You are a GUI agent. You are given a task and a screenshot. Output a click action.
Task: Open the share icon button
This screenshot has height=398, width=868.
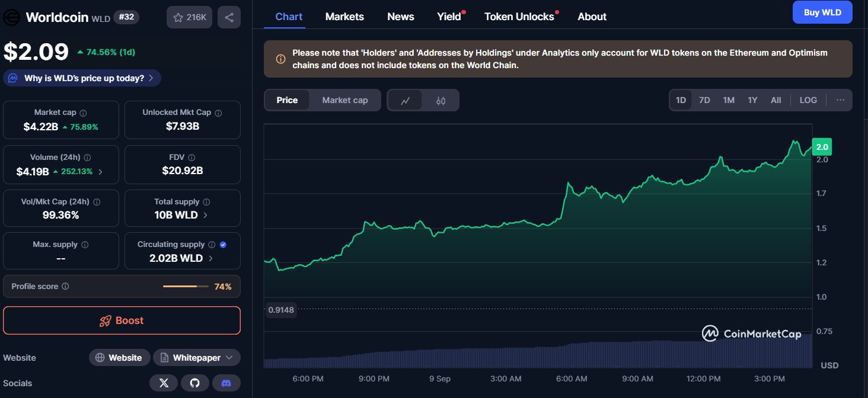(229, 17)
